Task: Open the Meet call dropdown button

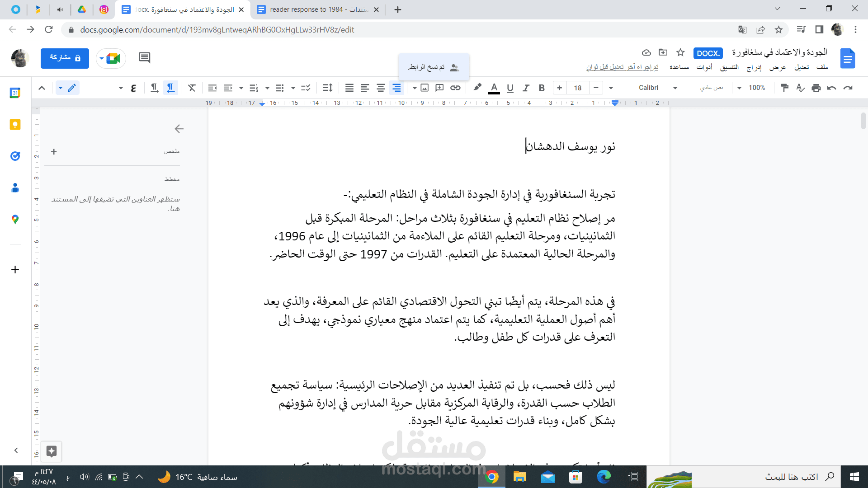Action: coord(111,58)
